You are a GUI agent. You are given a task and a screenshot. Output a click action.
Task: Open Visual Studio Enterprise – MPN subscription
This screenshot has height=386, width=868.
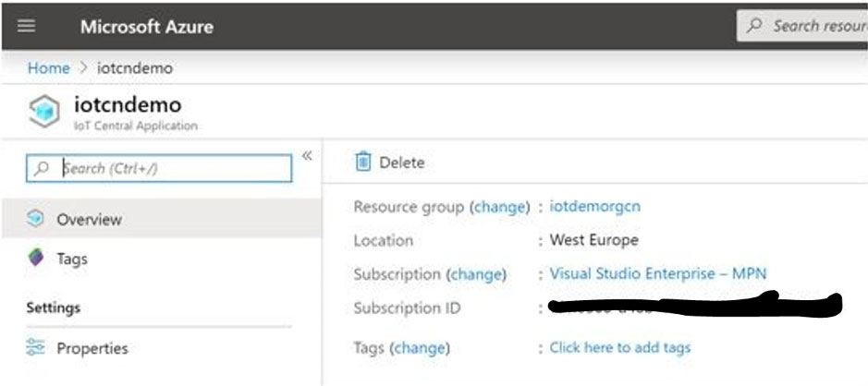(657, 274)
